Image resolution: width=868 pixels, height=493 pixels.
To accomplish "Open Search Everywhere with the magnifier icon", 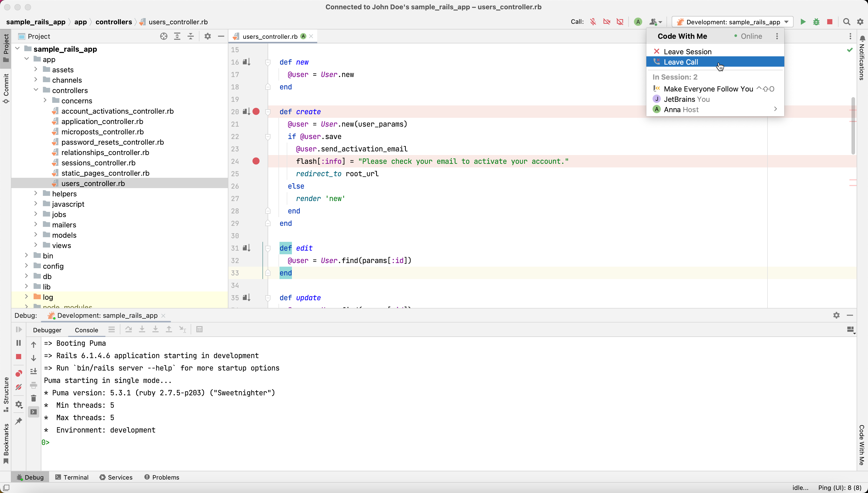I will pyautogui.click(x=847, y=21).
